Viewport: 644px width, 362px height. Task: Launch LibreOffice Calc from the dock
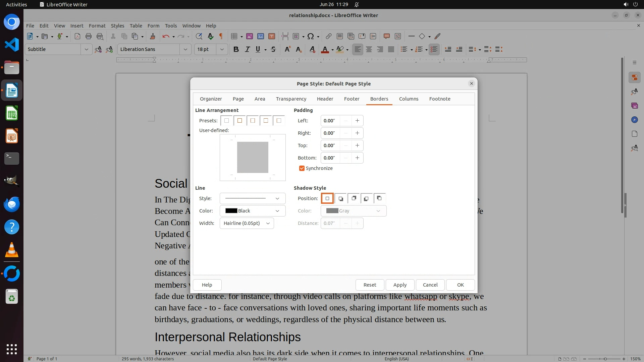click(12, 114)
